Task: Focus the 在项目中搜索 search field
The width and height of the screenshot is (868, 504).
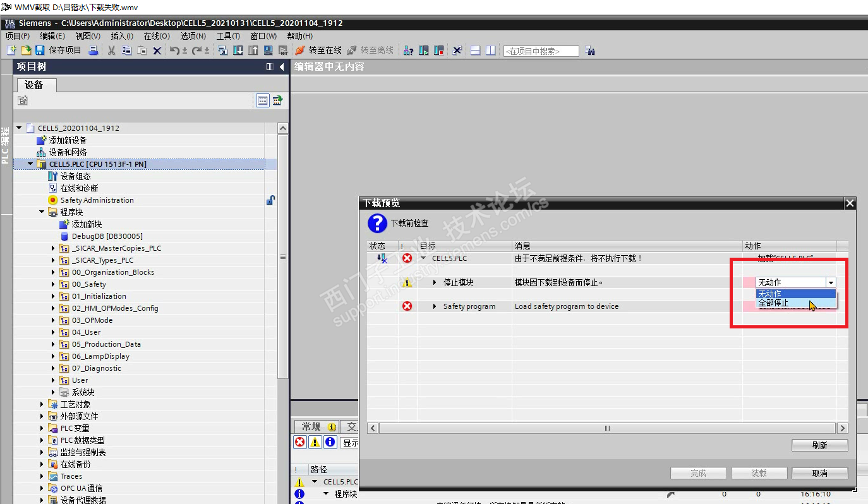Action: point(541,51)
